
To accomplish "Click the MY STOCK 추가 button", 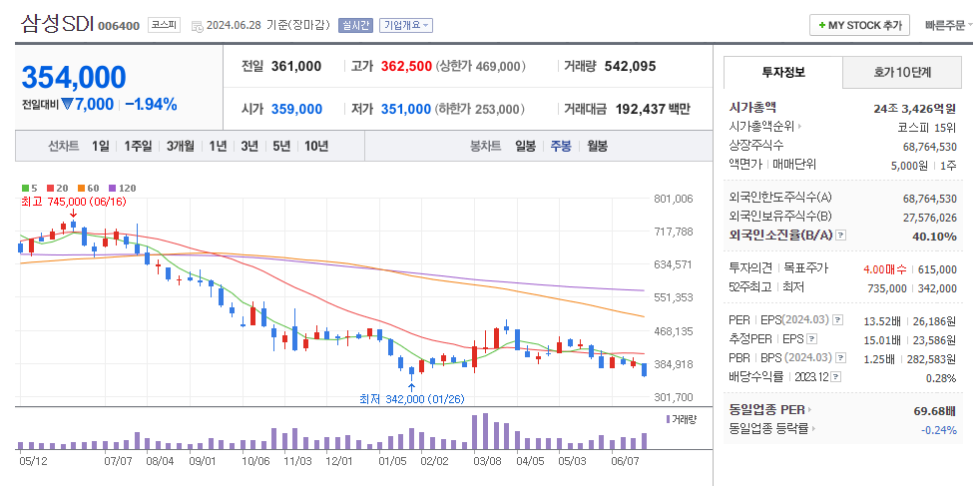I will tap(860, 26).
